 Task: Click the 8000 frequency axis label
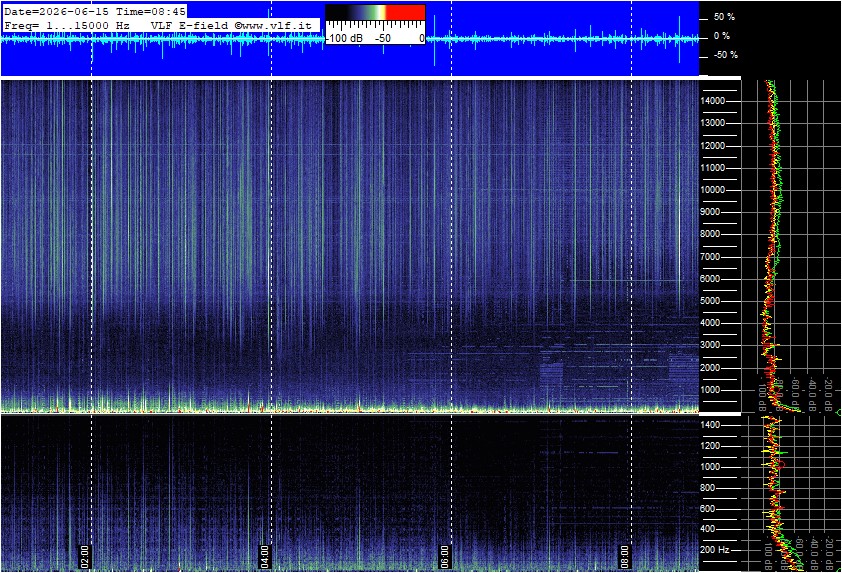(710, 234)
